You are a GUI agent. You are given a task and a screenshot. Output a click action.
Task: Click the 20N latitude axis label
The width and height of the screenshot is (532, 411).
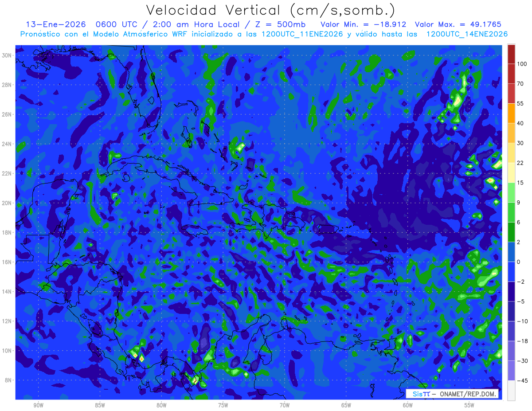[8, 203]
